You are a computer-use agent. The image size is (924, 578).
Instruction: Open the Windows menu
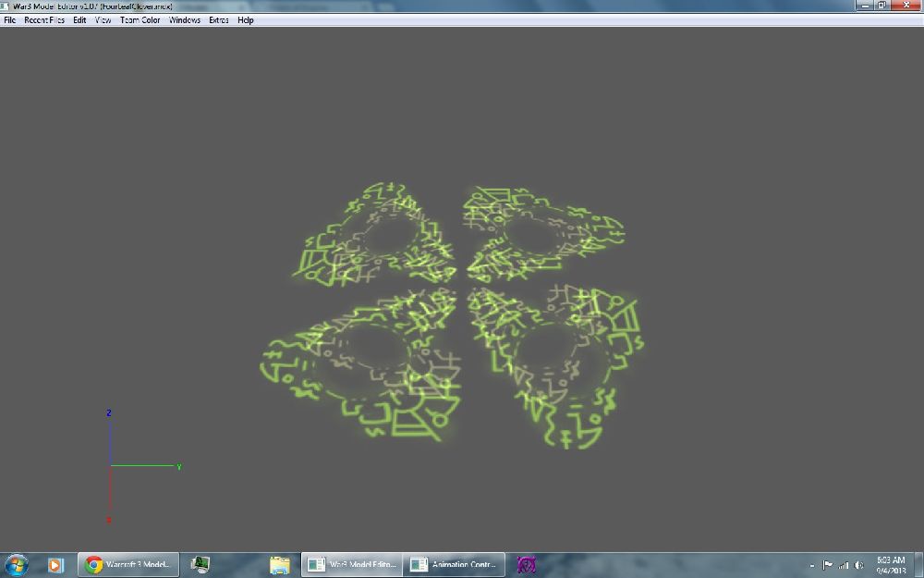click(x=185, y=20)
